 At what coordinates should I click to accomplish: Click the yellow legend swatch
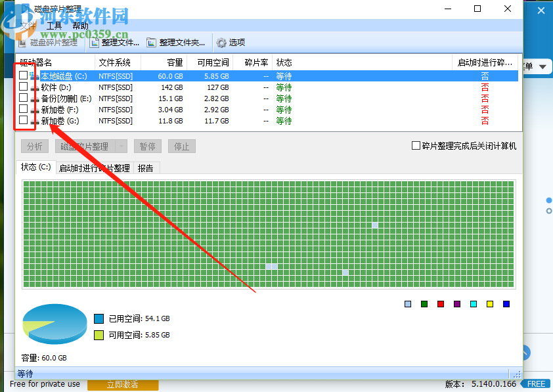tap(490, 304)
